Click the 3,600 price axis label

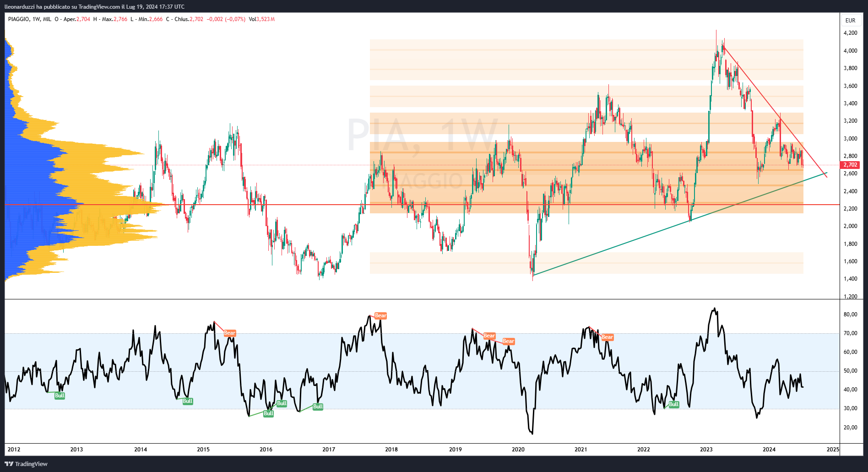tap(850, 86)
